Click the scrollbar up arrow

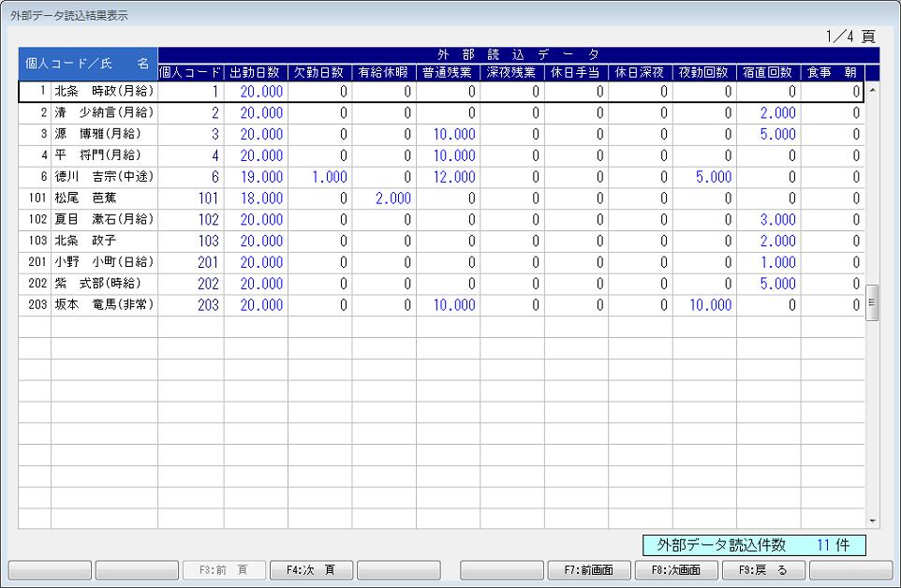coord(873,92)
